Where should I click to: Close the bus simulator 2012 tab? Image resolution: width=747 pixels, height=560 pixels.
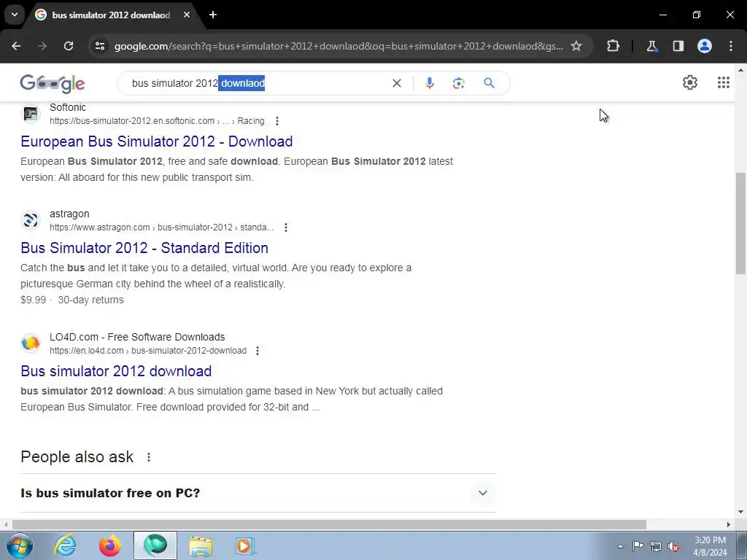point(187,15)
